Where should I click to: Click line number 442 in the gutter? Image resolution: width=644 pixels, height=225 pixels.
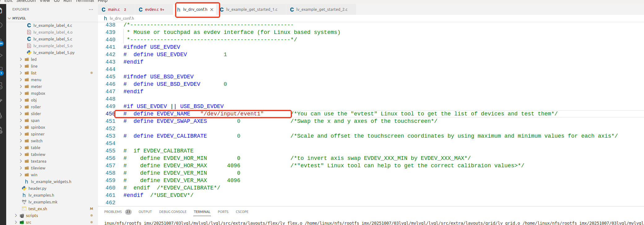click(110, 54)
